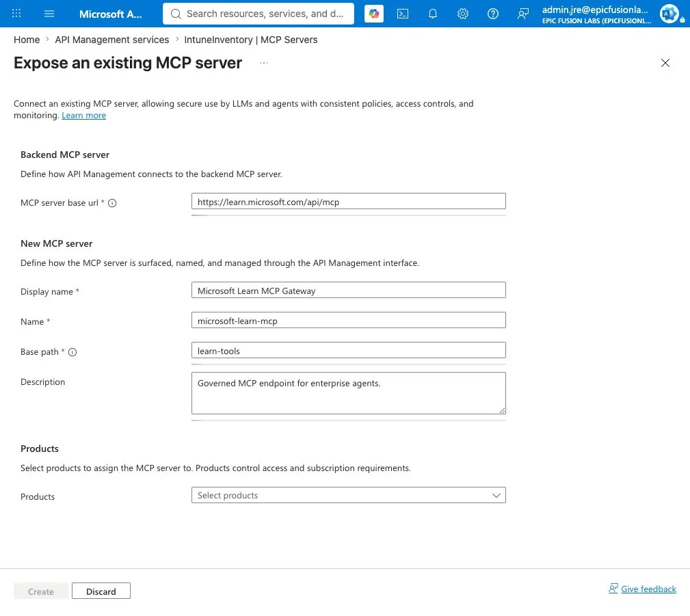Go to API Management services breadcrumb
Screen dimensions: 690x616
click(x=111, y=40)
